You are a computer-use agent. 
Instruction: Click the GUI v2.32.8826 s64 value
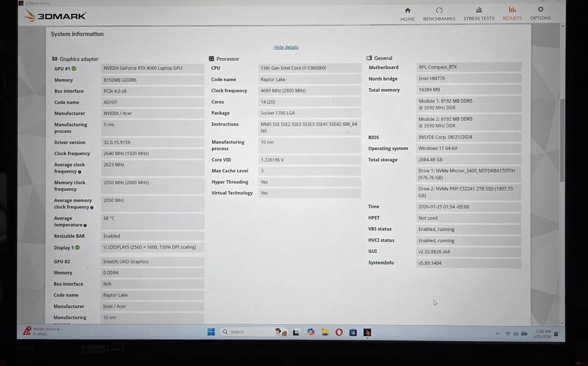pyautogui.click(x=469, y=252)
